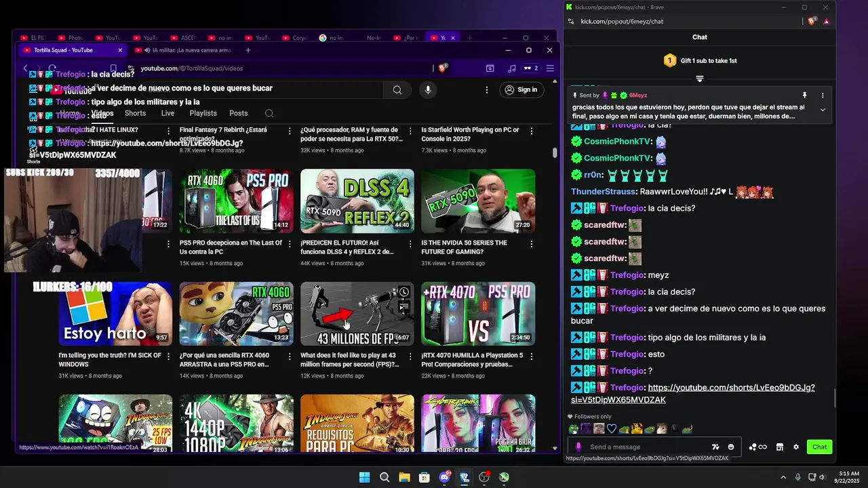The width and height of the screenshot is (868, 488).
Task: Switch to the Playlists channel tab
Action: click(203, 113)
